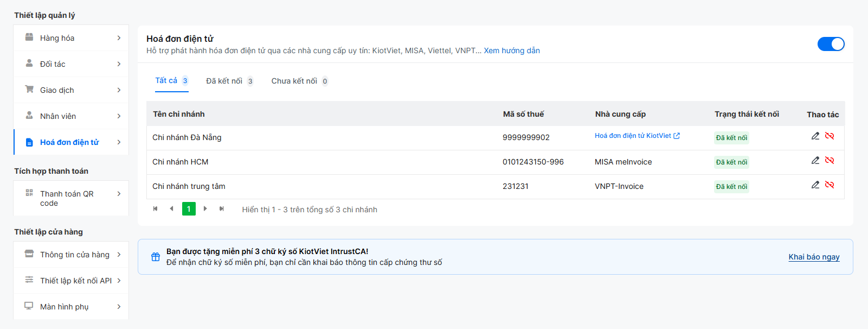Click the Màn hình phụ monitor icon
The image size is (868, 329).
click(x=29, y=306)
